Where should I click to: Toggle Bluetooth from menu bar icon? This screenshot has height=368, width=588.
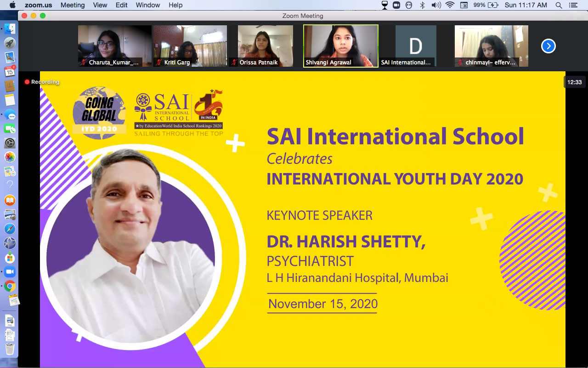click(x=422, y=5)
